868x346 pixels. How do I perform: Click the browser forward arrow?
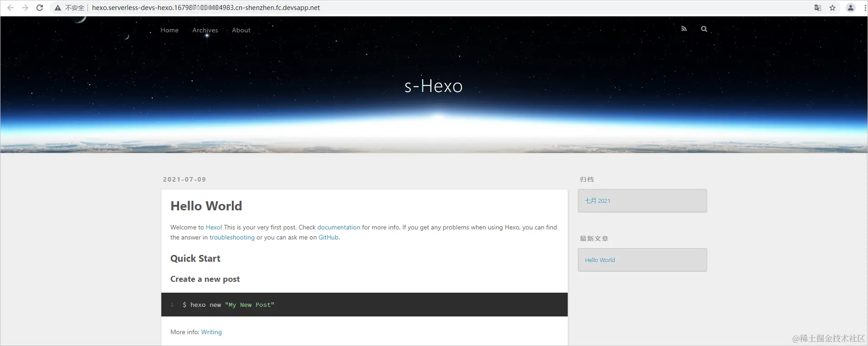tap(25, 8)
